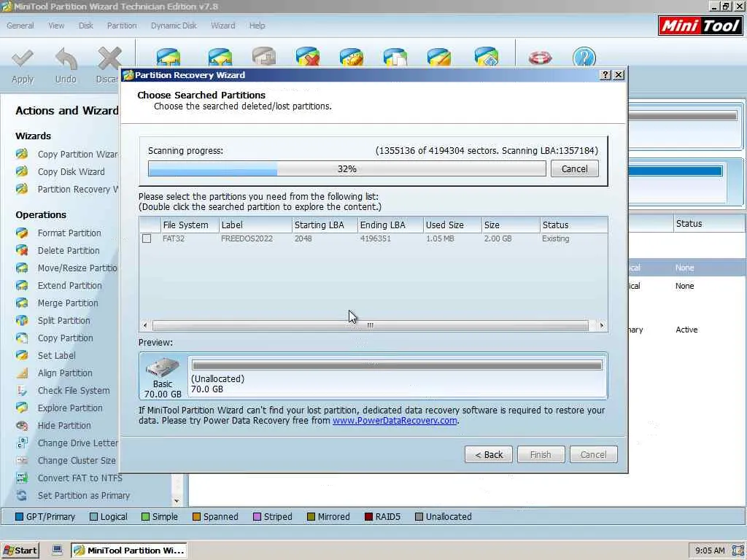The image size is (747, 560).
Task: Click the Simple green legend swatch
Action: [x=145, y=517]
